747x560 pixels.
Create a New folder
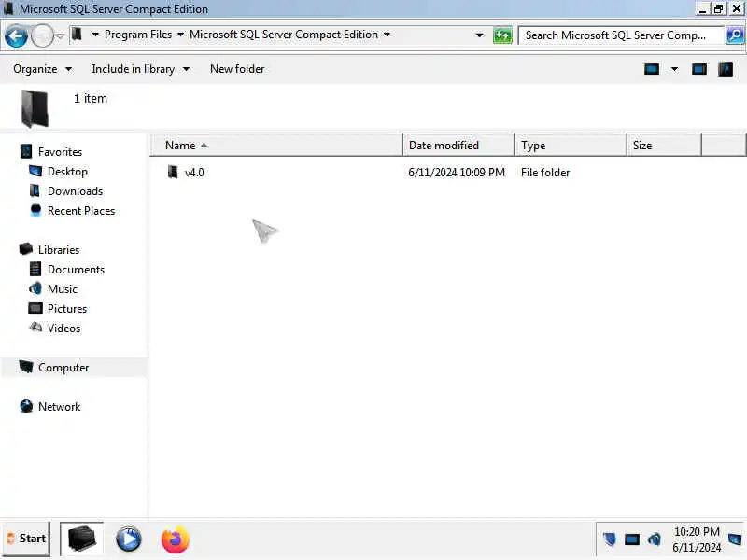pos(237,69)
